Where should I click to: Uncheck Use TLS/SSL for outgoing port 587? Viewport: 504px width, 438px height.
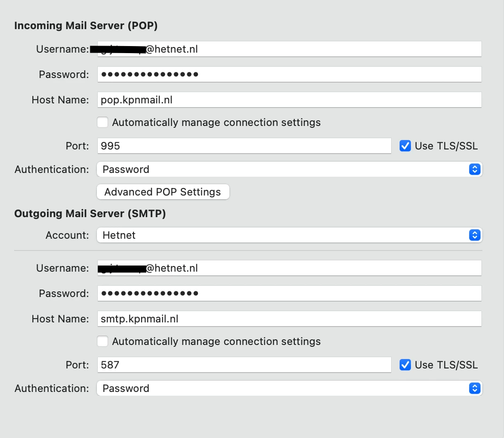[405, 365]
